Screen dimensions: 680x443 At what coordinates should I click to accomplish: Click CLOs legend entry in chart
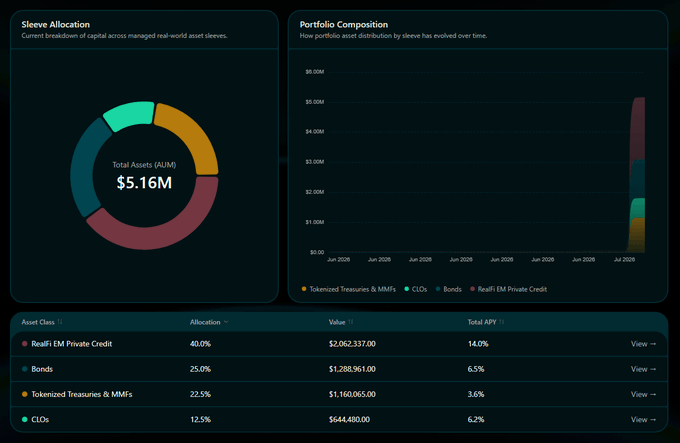coord(415,289)
